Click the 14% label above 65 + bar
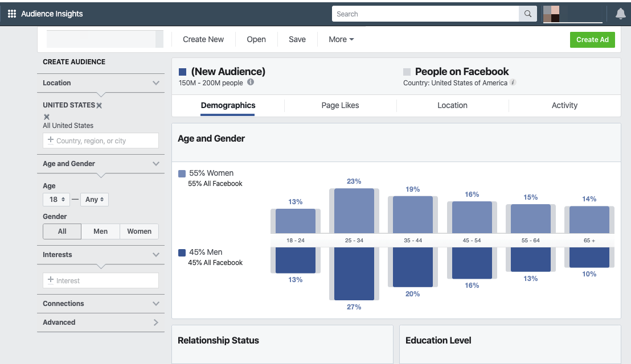Viewport: 631px width, 364px height. pos(589,199)
